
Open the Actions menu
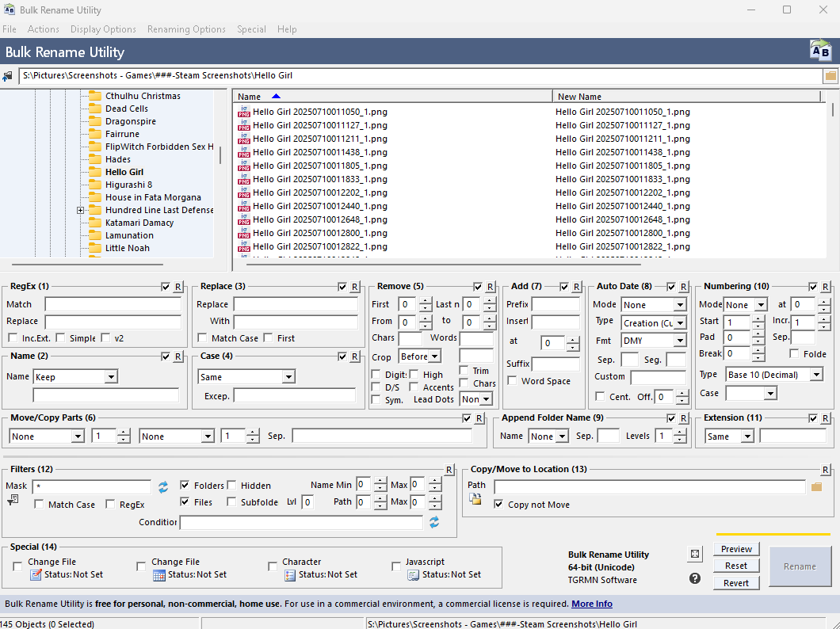pos(44,29)
